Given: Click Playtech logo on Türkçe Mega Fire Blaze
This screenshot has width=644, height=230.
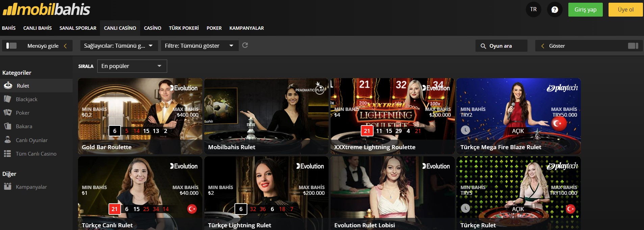Looking at the screenshot, I should coord(562,88).
